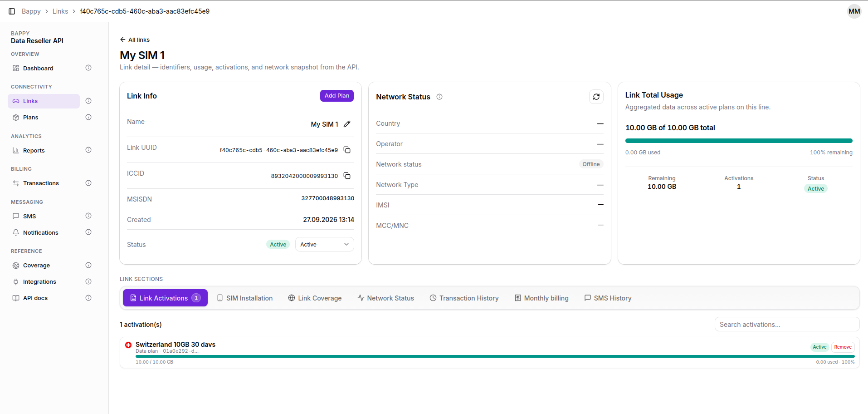Image resolution: width=868 pixels, height=414 pixels.
Task: Open API docs in the sidebar
Action: (44, 298)
